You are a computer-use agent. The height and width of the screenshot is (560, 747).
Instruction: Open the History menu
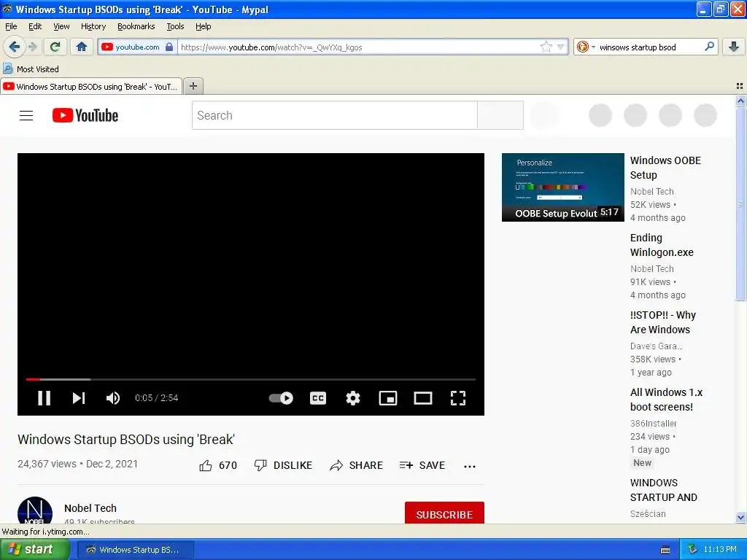pyautogui.click(x=93, y=26)
